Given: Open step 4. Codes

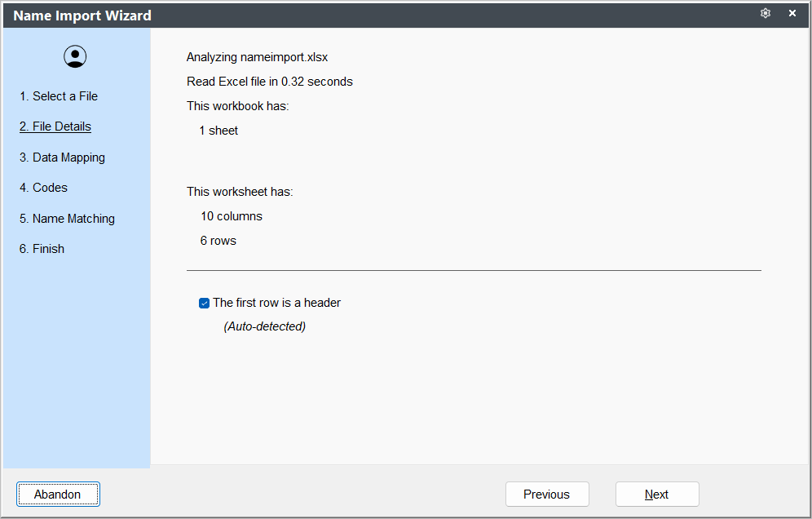Looking at the screenshot, I should point(43,187).
